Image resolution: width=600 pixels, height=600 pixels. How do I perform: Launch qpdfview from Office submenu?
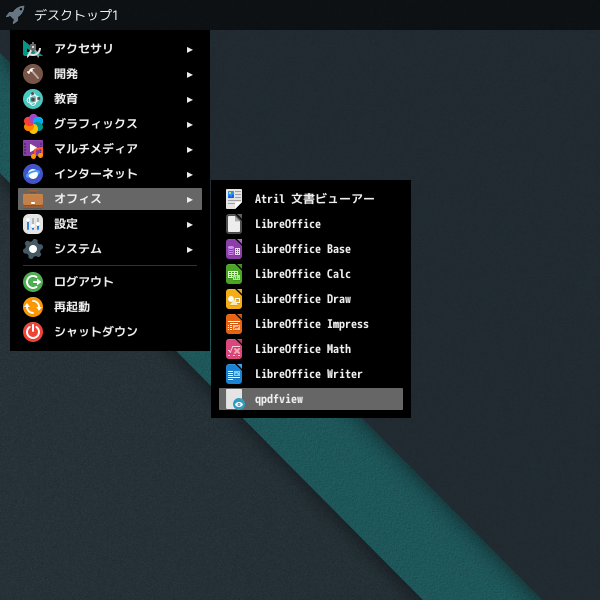[x=311, y=399]
